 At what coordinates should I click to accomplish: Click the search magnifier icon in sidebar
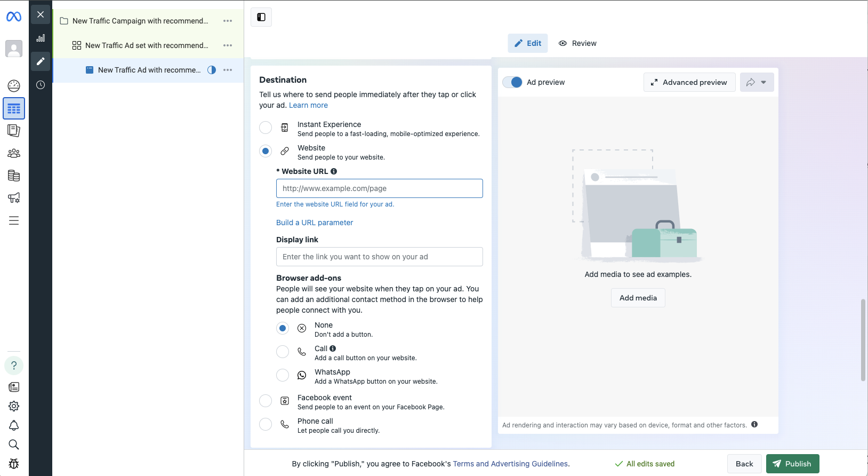click(14, 445)
